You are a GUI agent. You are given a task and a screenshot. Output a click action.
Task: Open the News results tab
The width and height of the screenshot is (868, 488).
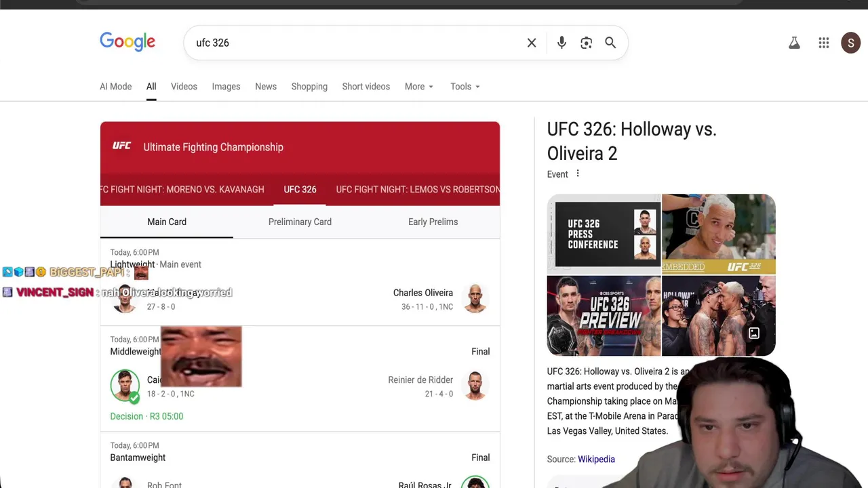point(266,86)
